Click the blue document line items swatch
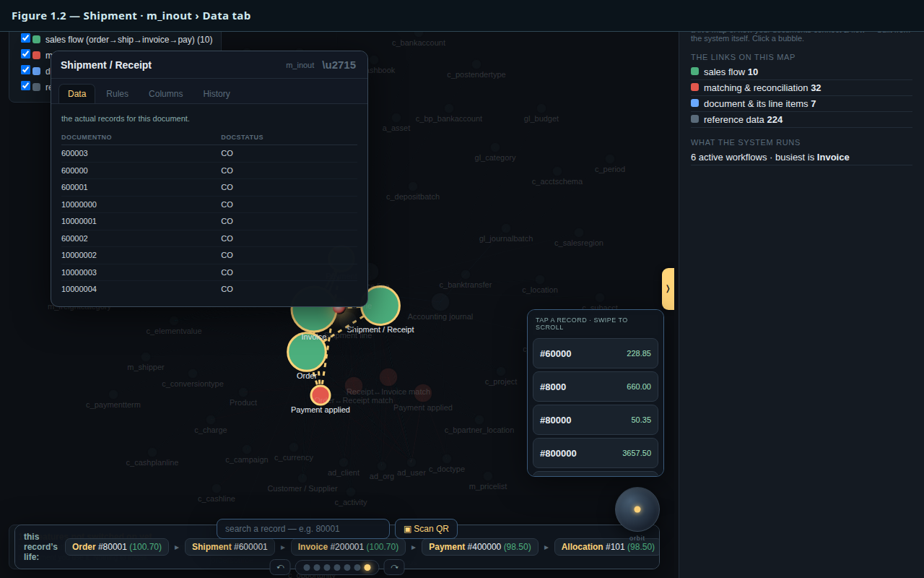924x578 pixels. click(x=695, y=103)
